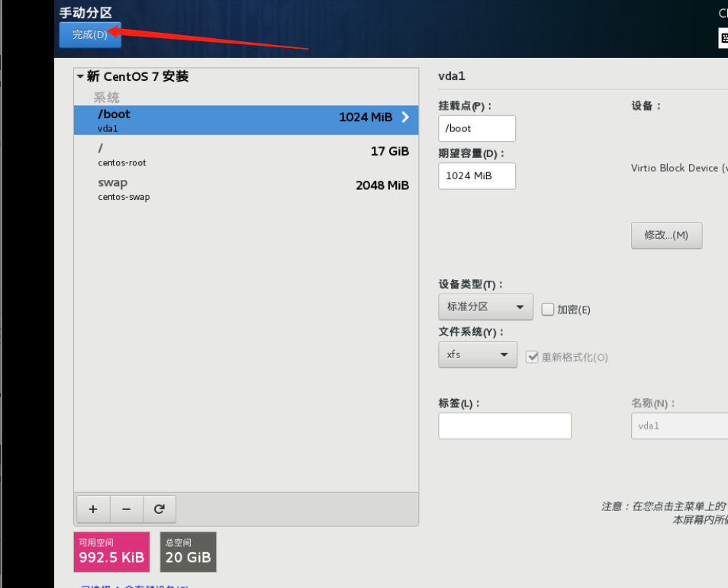Click the 名称 vda1 name field

679,426
